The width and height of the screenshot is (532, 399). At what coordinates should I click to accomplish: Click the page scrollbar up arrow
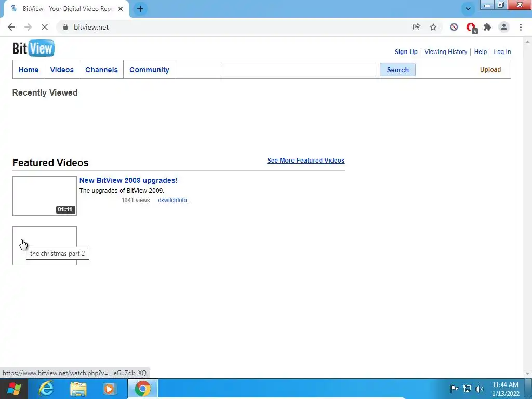click(x=528, y=42)
